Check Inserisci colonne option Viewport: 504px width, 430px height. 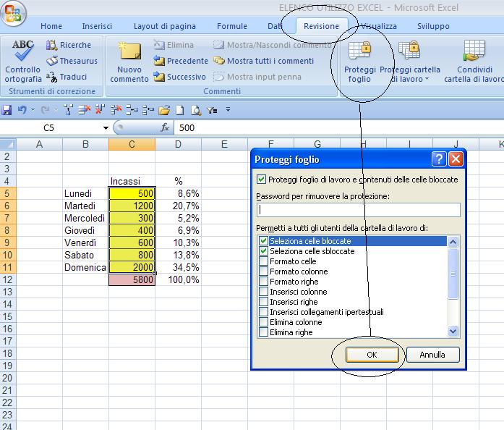pos(264,292)
